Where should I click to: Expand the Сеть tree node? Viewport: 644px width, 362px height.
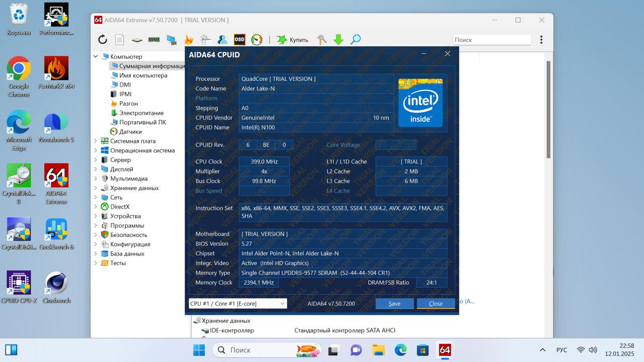click(96, 198)
